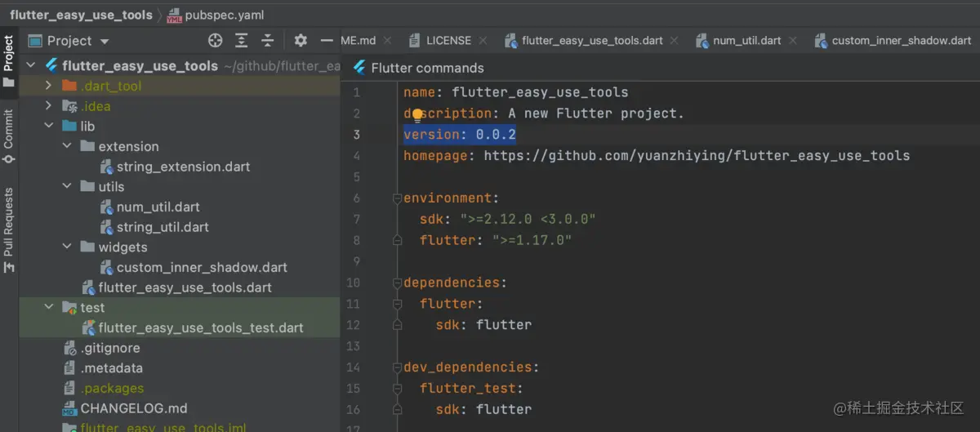Viewport: 980px width, 432px height.
Task: Expand the .idea folder
Action: coord(48,106)
